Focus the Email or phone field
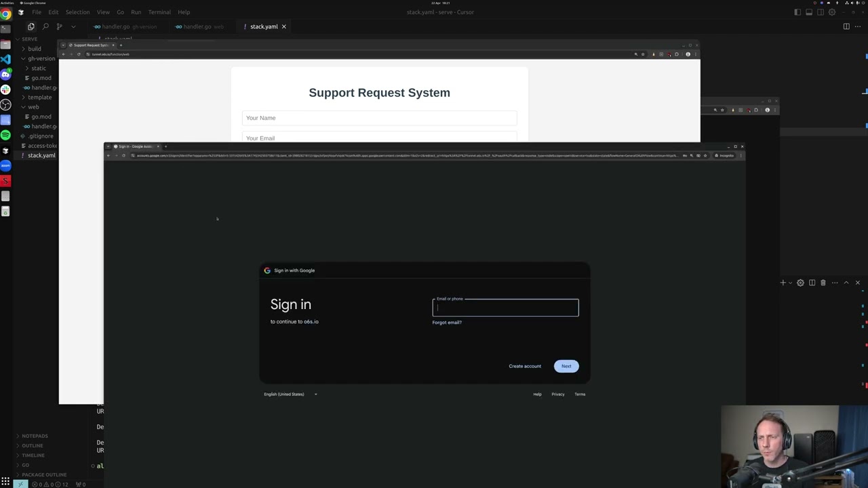The image size is (868, 488). tap(506, 308)
